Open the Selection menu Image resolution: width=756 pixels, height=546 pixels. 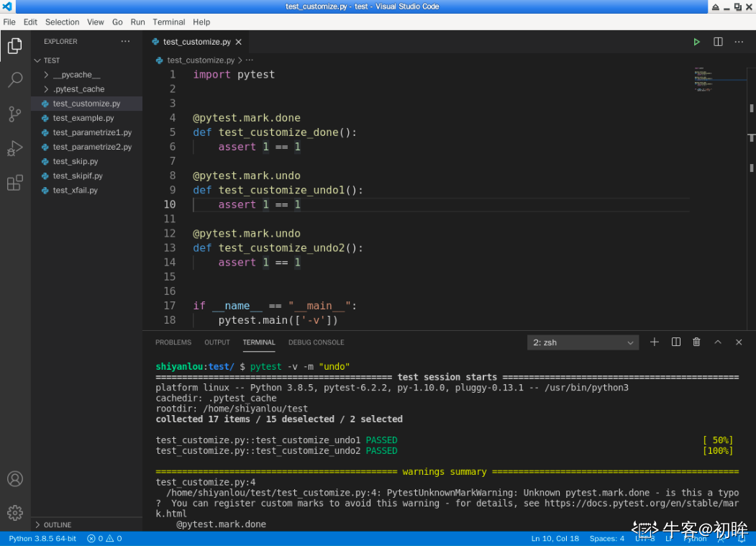pos(62,22)
